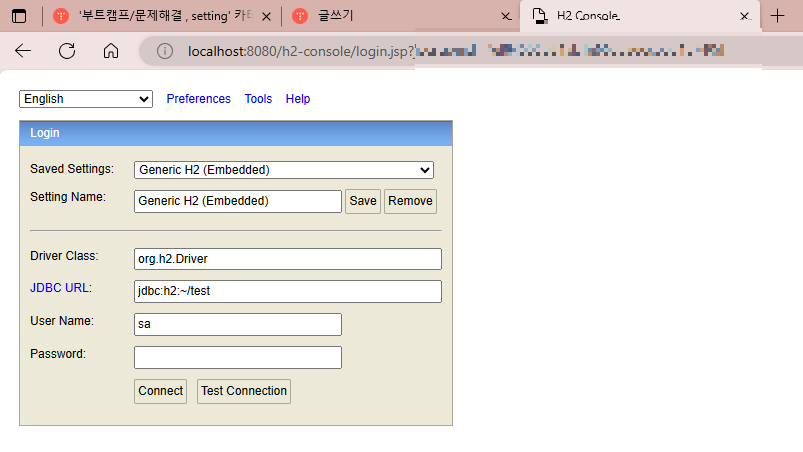The image size is (803, 452).
Task: Save the current setting
Action: pos(363,201)
